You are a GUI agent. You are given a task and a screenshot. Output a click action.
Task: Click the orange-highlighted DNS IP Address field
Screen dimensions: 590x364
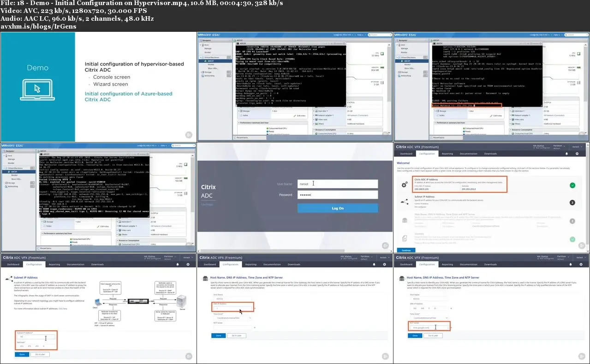[232, 309]
